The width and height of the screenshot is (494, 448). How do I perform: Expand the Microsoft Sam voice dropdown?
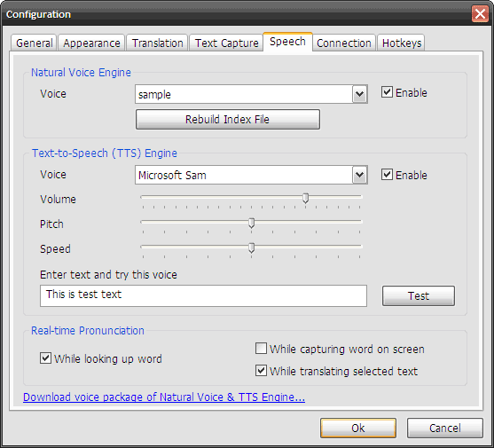(x=360, y=175)
